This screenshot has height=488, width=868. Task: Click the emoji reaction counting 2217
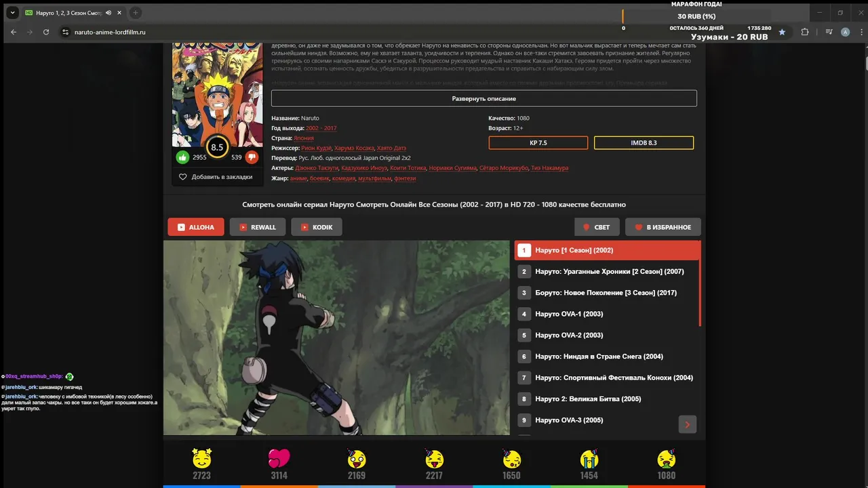[x=434, y=459]
